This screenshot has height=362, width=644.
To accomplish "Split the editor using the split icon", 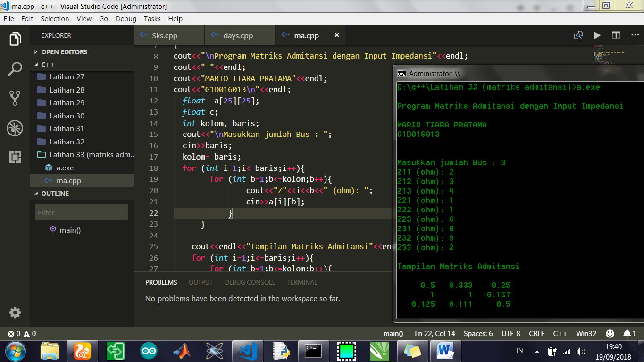I will [617, 35].
